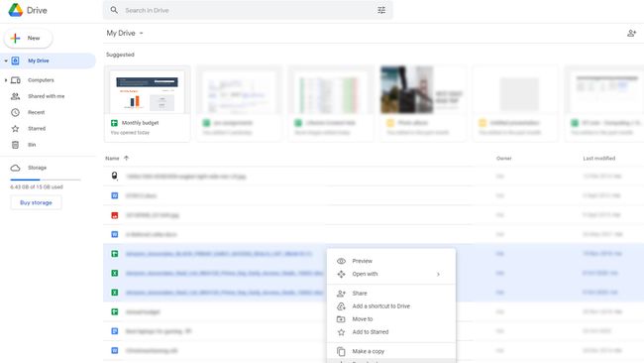Open the search options filter icon
The height and width of the screenshot is (363, 644).
[381, 10]
